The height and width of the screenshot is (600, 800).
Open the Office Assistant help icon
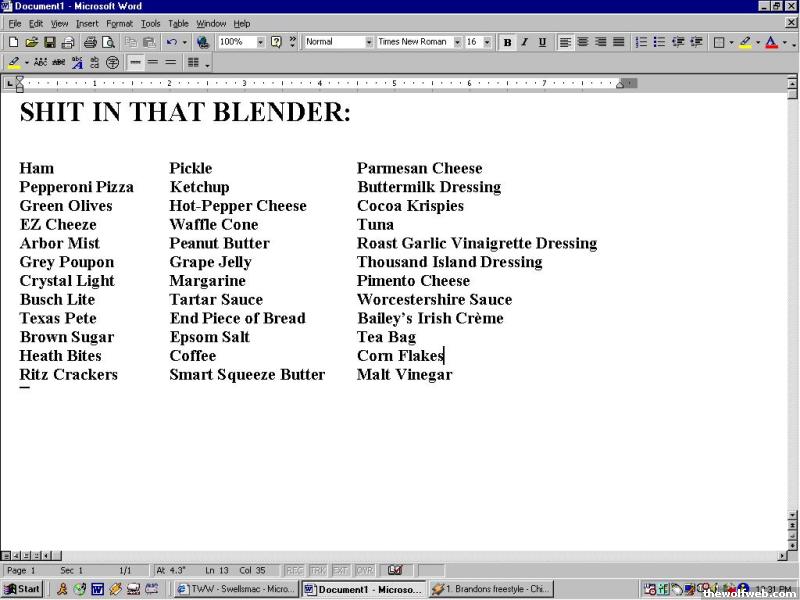click(276, 42)
